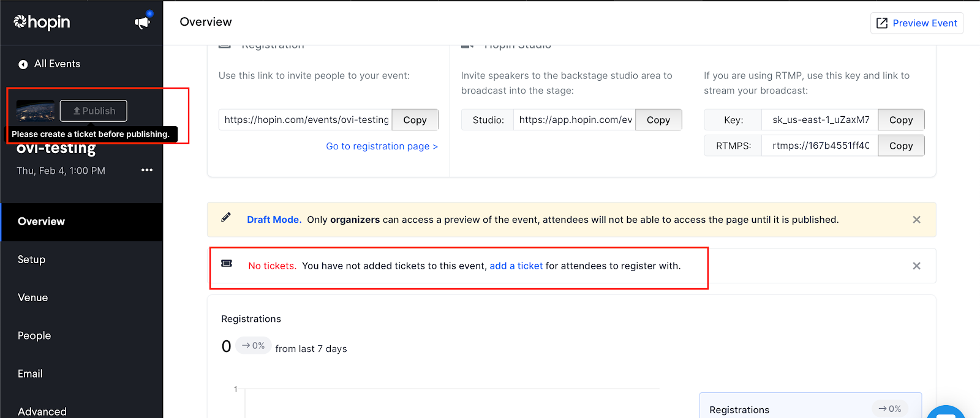Open the three-dot event options menu
This screenshot has width=980, height=418.
click(x=147, y=170)
